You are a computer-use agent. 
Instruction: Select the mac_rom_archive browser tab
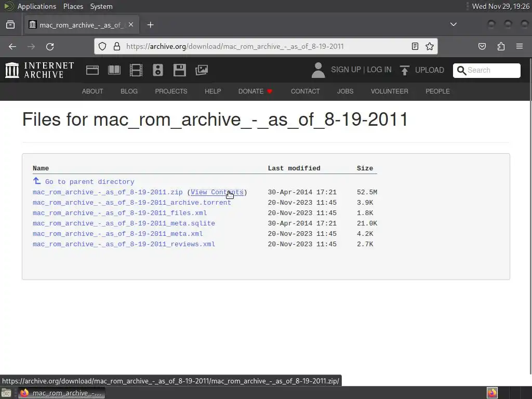[x=82, y=25]
